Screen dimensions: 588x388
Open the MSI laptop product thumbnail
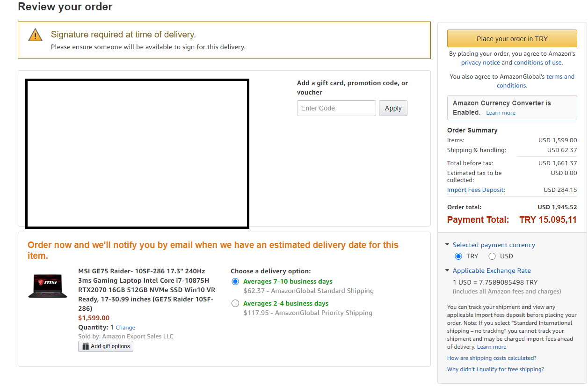tap(48, 286)
